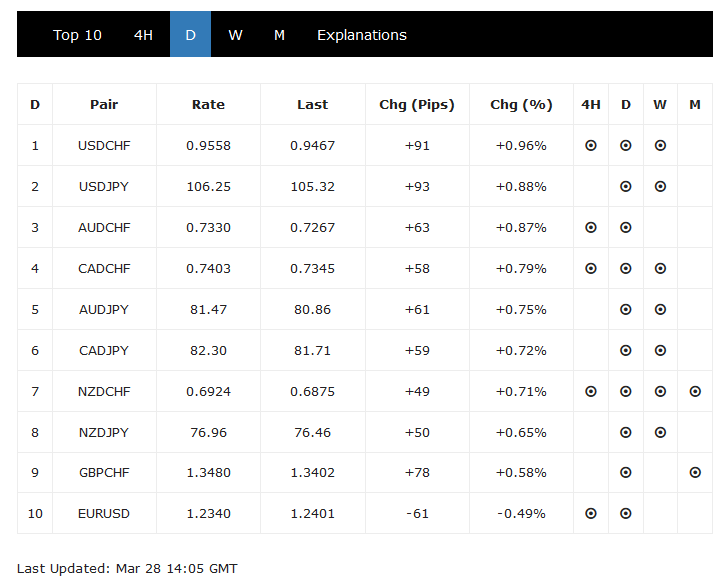Click the W signal icon for CADJPY

(660, 350)
